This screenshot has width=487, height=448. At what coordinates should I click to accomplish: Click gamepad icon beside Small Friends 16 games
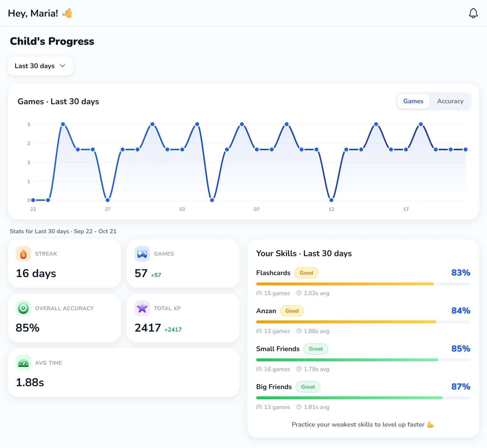click(259, 369)
